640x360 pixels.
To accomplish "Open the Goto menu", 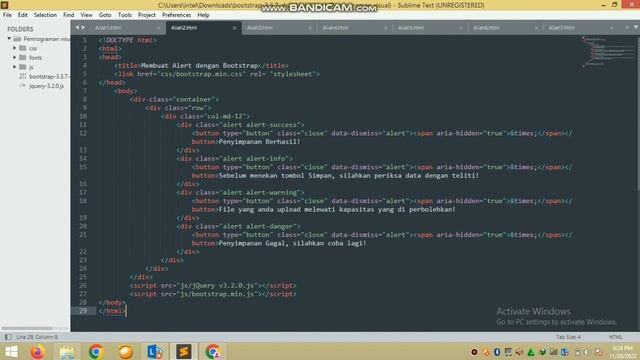I will pos(105,15).
